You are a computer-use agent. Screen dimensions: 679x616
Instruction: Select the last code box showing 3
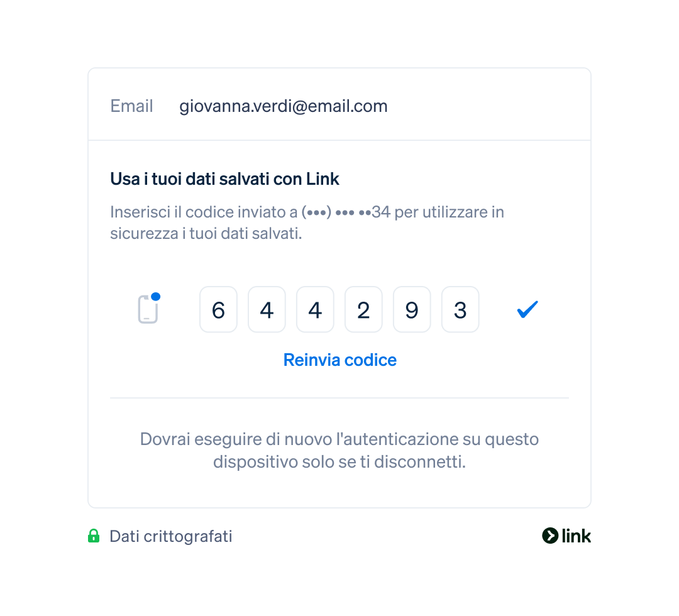pyautogui.click(x=460, y=309)
